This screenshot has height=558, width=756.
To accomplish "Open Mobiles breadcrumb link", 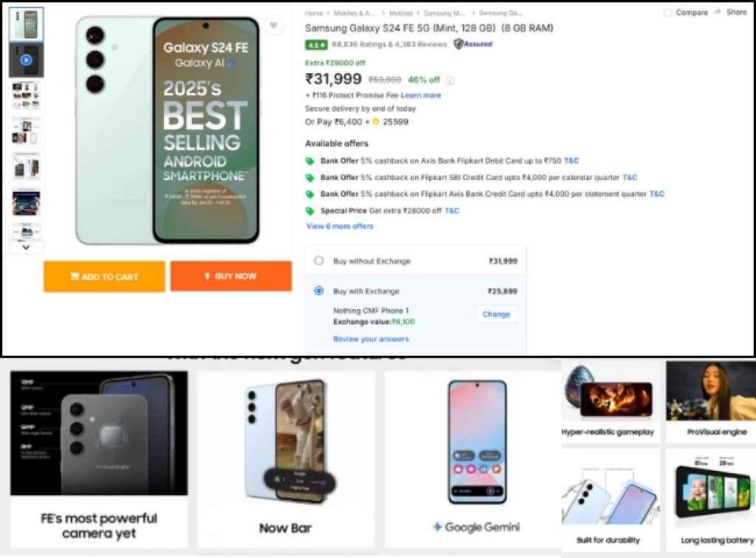I will (402, 12).
